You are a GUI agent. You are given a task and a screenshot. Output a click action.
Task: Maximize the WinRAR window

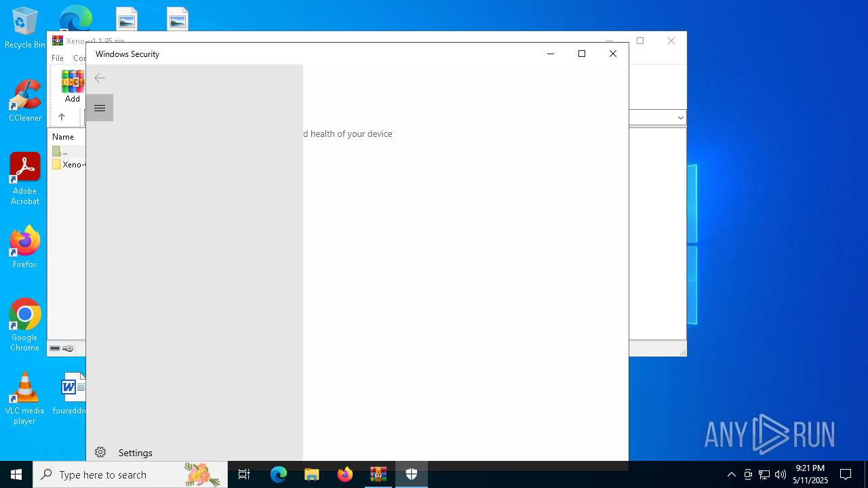point(640,41)
